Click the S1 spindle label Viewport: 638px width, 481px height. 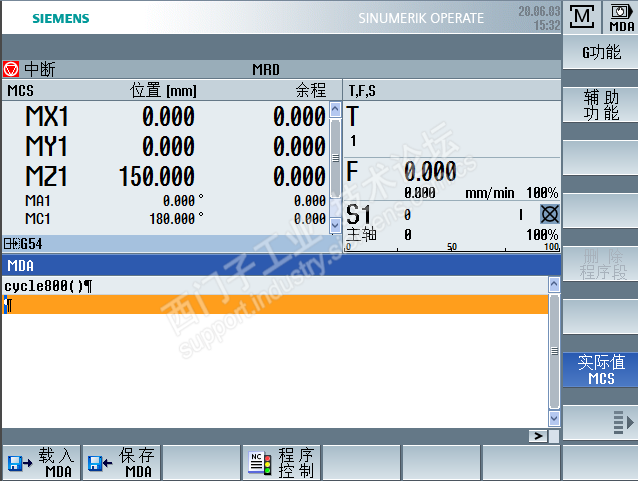tap(358, 214)
